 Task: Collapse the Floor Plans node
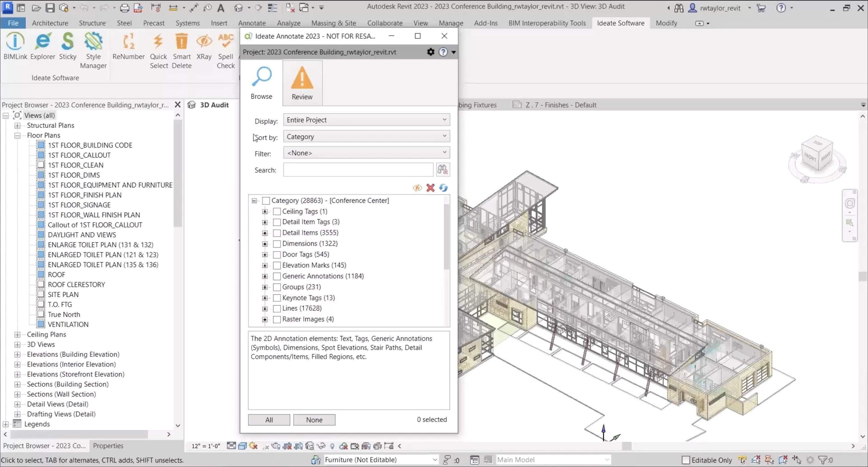(x=17, y=135)
